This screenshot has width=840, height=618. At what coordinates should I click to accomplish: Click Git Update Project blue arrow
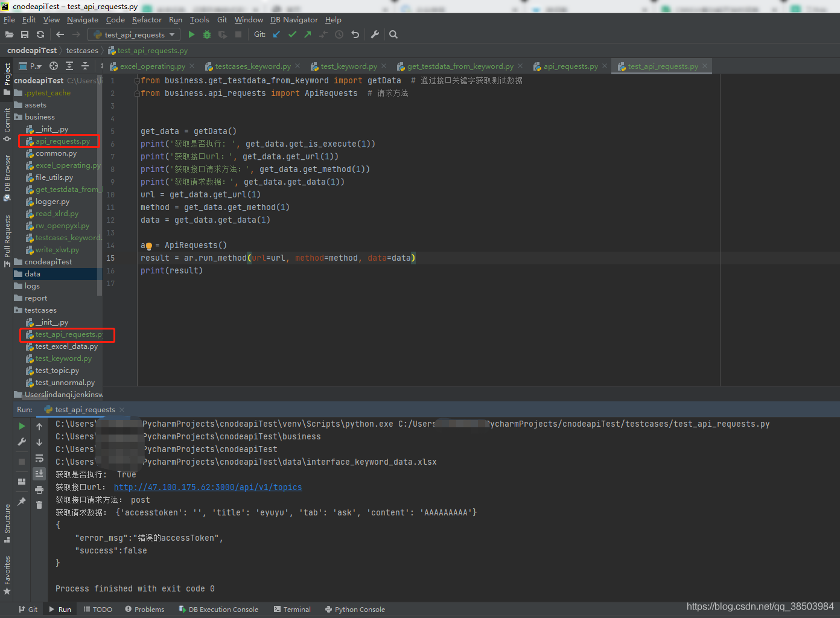pyautogui.click(x=276, y=34)
